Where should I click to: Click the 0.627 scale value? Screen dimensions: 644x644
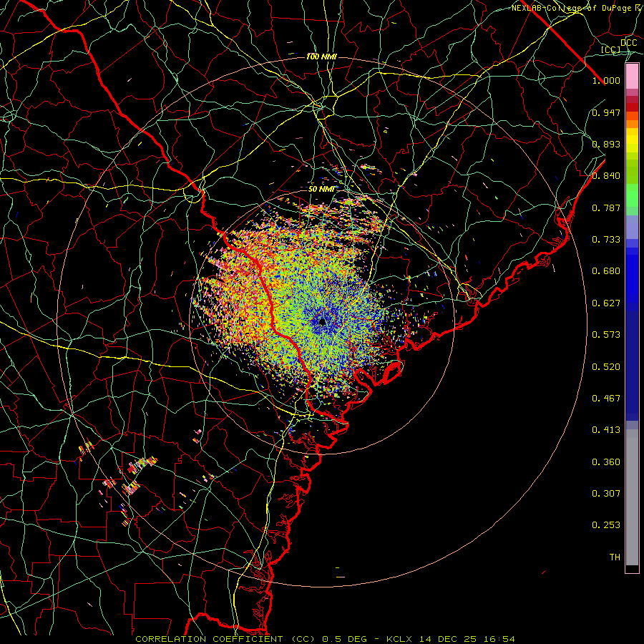(x=606, y=303)
